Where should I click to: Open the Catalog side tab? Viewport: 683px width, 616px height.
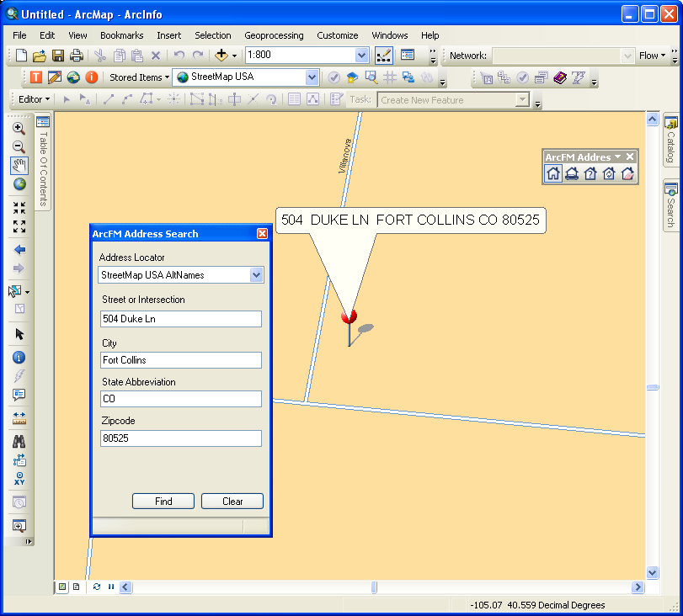pos(671,141)
